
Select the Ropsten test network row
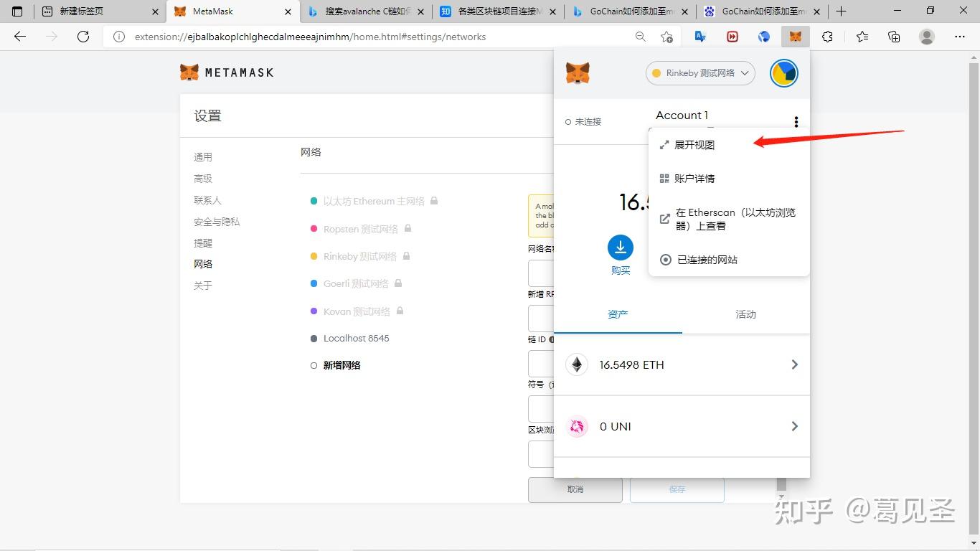pyautogui.click(x=361, y=229)
